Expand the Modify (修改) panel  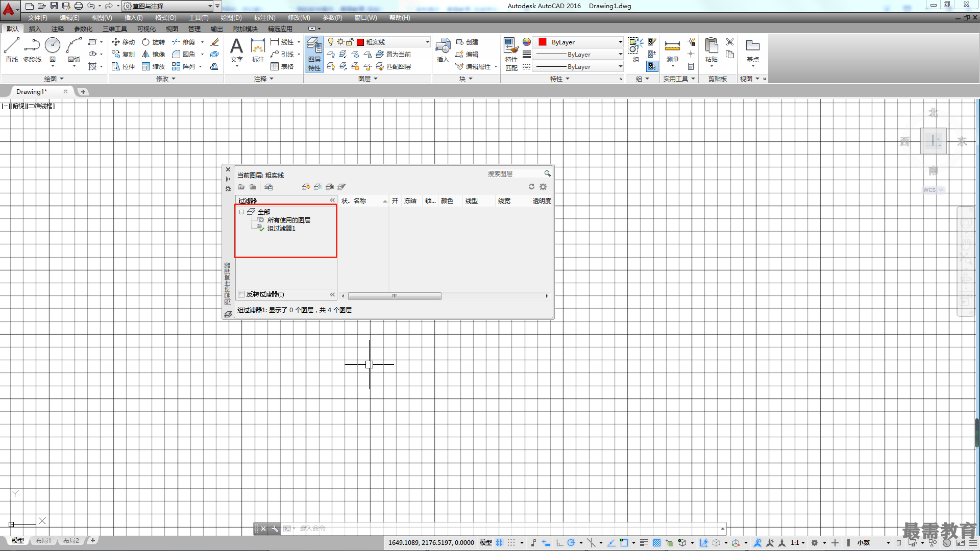click(x=166, y=79)
